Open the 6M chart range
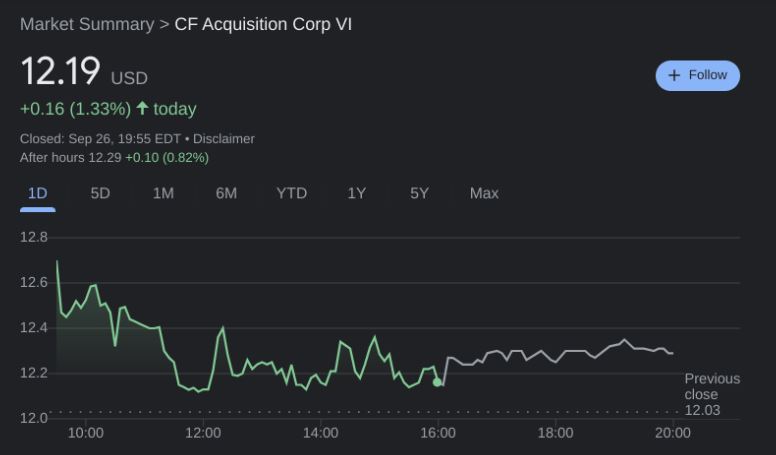This screenshot has height=455, width=776. (x=226, y=193)
